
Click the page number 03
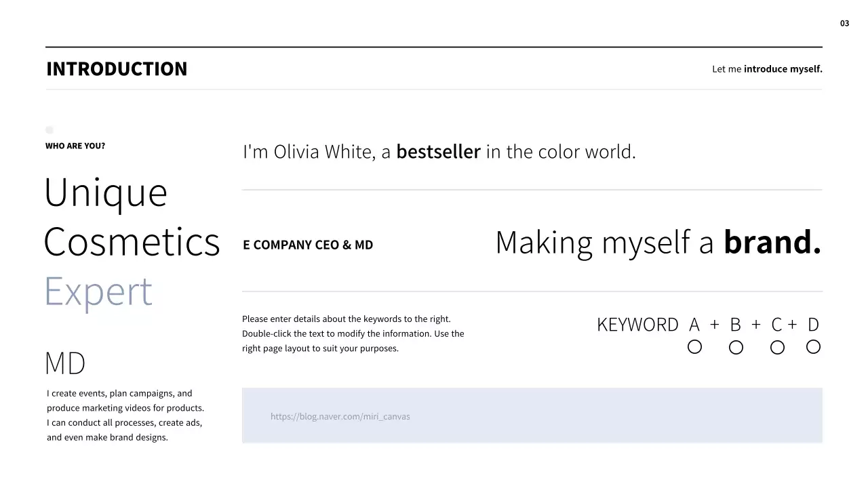[x=844, y=24]
